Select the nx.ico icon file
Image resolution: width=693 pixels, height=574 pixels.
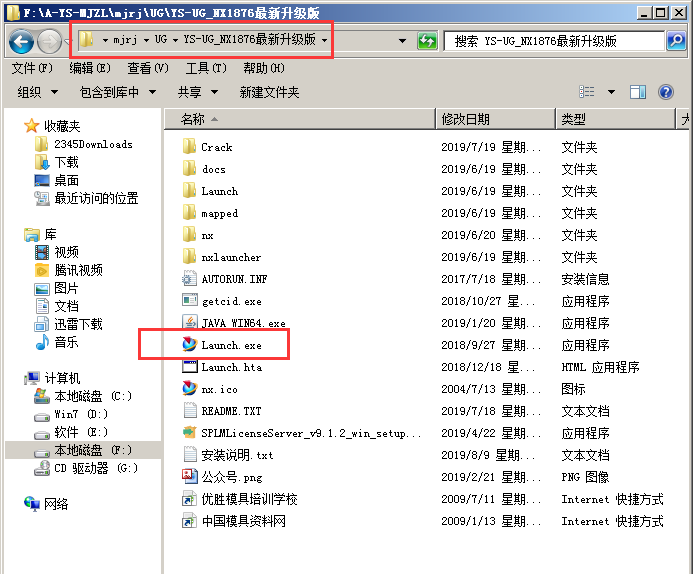pyautogui.click(x=190, y=388)
